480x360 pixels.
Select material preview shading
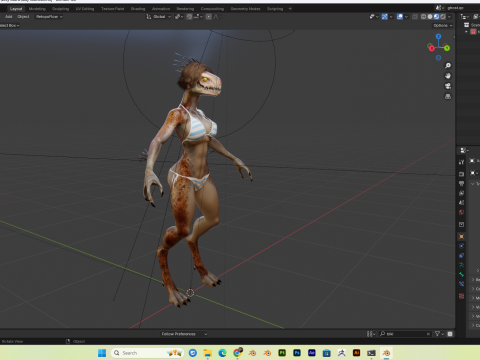point(436,17)
